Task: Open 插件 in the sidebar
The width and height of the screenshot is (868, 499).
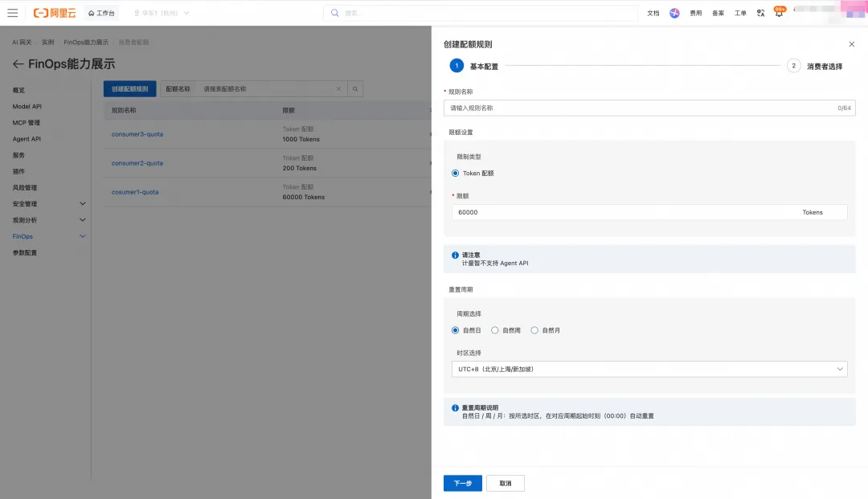Action: coord(18,171)
